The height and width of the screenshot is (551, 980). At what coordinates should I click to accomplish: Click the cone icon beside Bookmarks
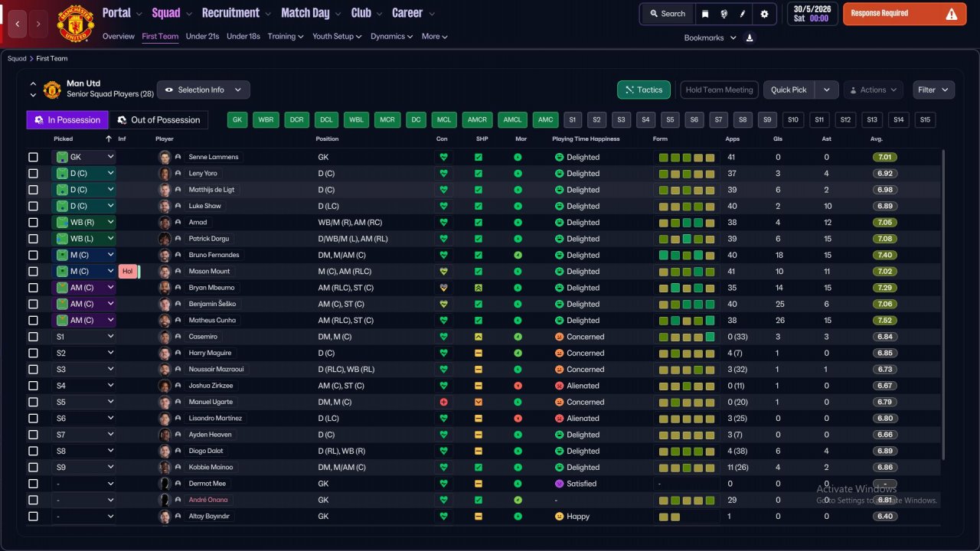point(750,37)
